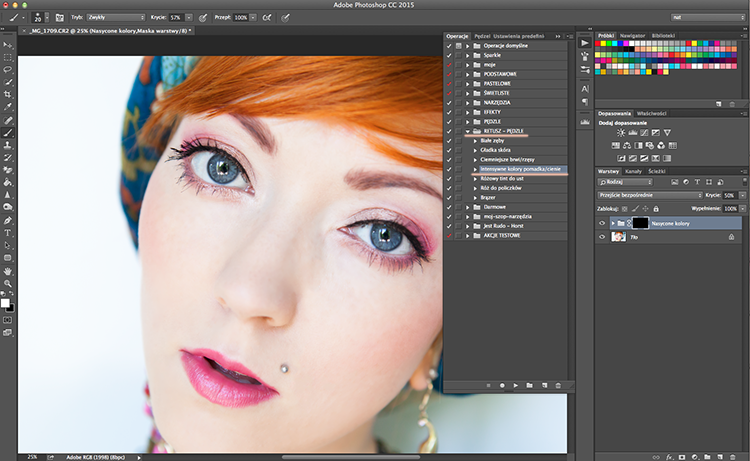Expand the Sparkle action set
This screenshot has height=461, width=750.
tap(468, 55)
